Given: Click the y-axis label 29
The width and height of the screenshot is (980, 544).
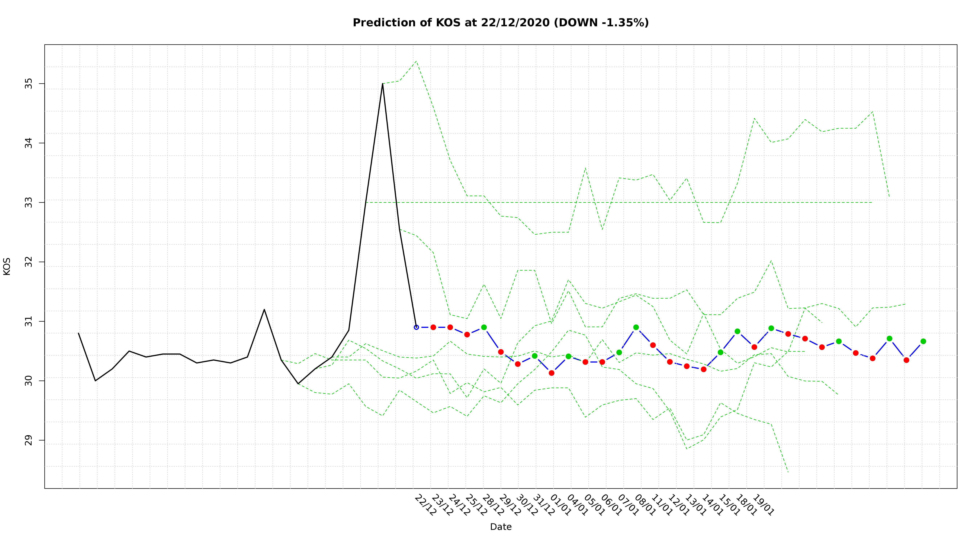Looking at the screenshot, I should point(29,440).
